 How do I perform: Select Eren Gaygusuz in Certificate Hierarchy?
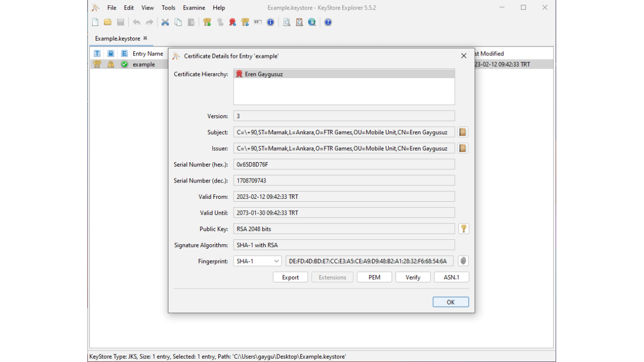[x=344, y=74]
